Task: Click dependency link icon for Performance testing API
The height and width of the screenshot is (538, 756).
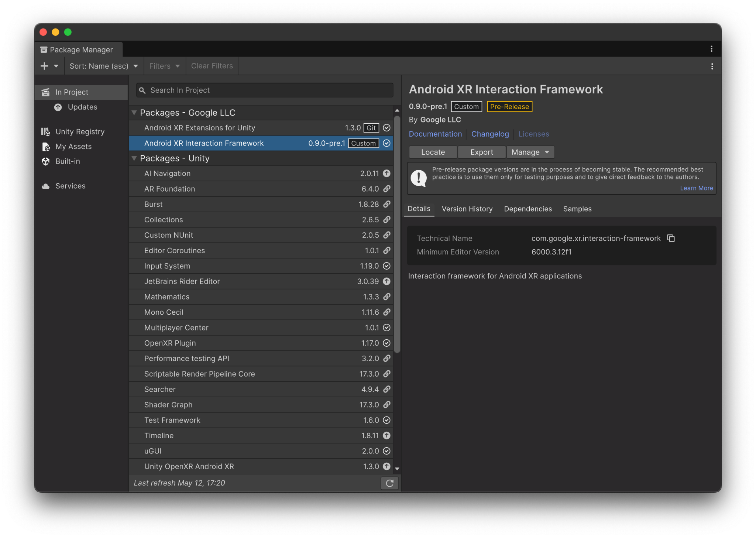Action: pos(386,359)
